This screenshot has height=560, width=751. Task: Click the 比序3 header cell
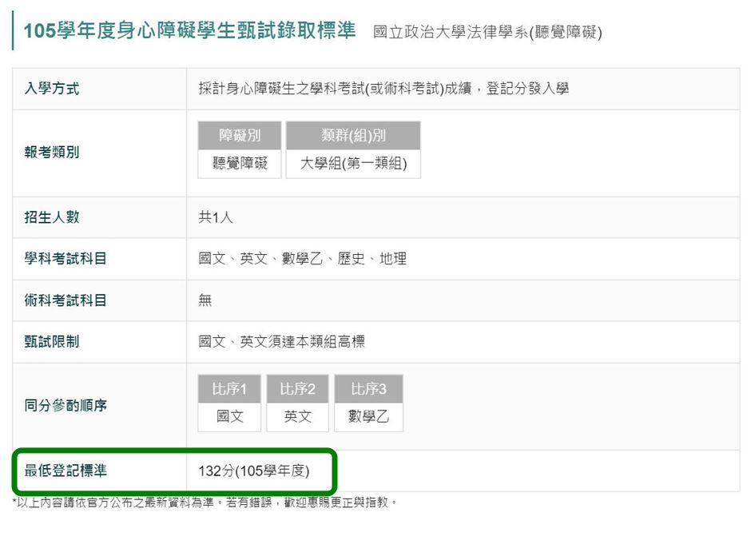pyautogui.click(x=369, y=388)
